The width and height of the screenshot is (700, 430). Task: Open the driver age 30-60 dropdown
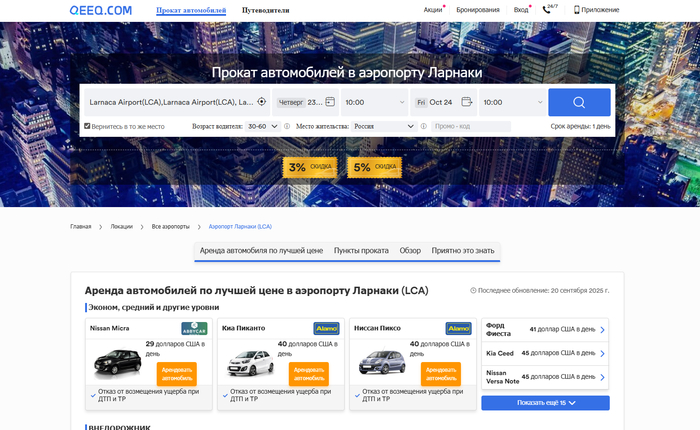(x=262, y=127)
